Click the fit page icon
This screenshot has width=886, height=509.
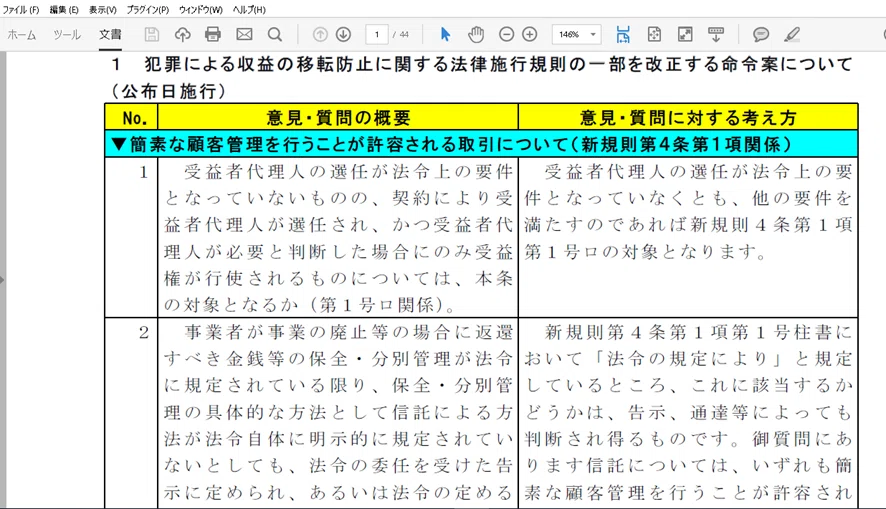point(654,35)
